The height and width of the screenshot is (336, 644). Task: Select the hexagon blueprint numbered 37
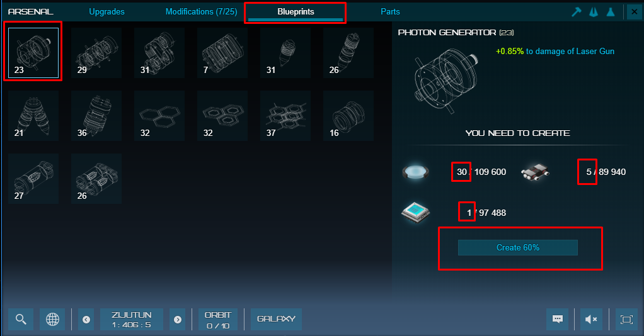pos(285,116)
